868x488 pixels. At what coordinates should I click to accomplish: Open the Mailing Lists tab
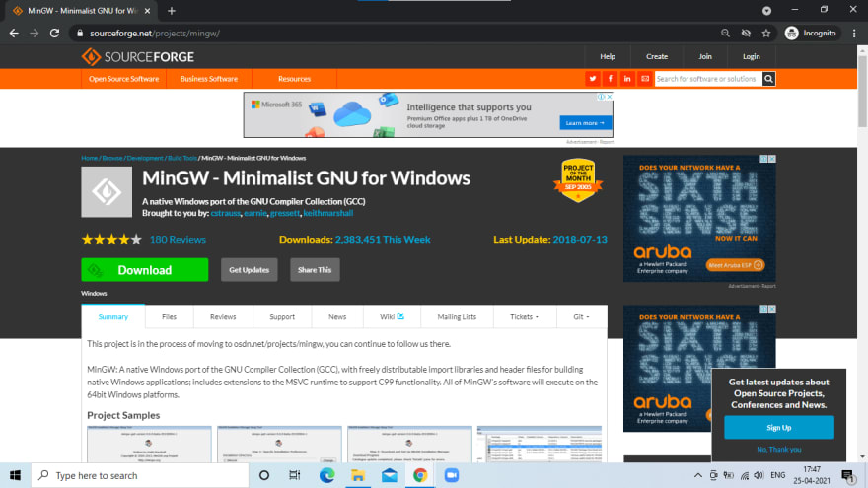tap(457, 317)
